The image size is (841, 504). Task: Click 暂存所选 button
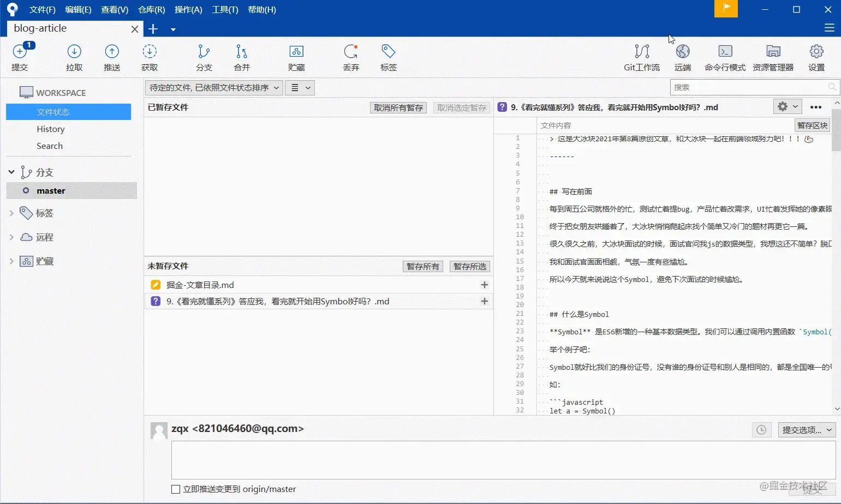click(x=470, y=266)
